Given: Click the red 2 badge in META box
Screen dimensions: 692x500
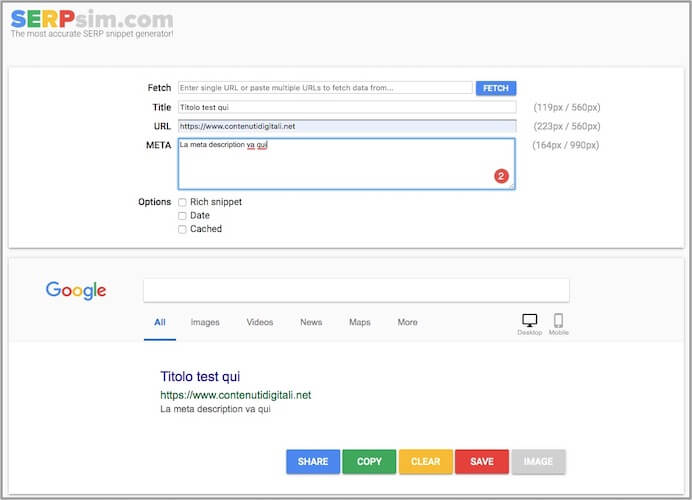Looking at the screenshot, I should click(x=501, y=176).
